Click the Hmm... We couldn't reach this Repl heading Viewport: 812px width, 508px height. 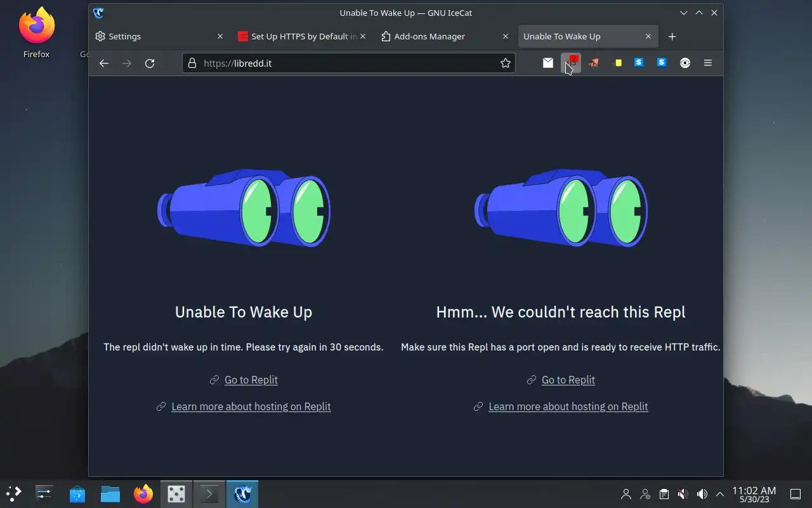tap(561, 312)
